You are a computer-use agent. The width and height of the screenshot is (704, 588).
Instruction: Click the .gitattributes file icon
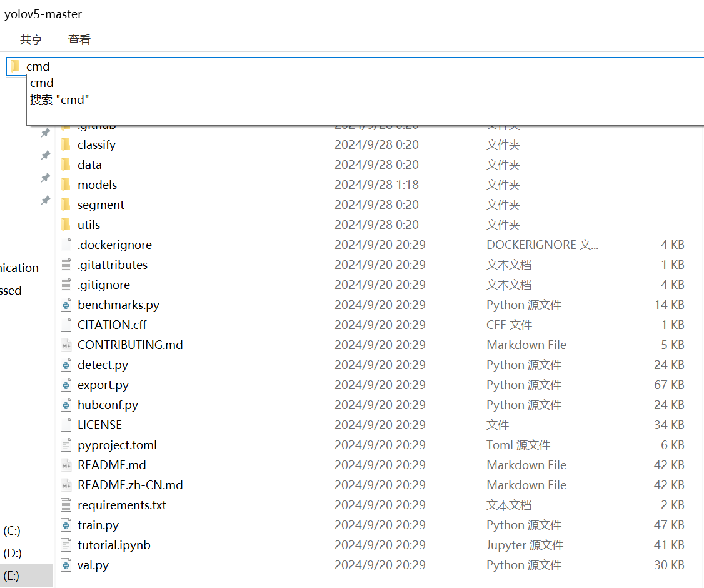click(66, 265)
